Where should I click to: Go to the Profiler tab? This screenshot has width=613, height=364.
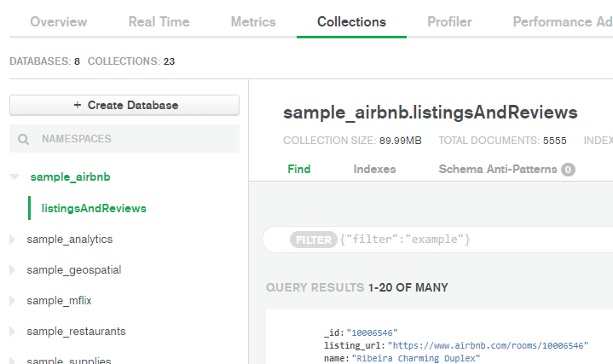pos(449,22)
